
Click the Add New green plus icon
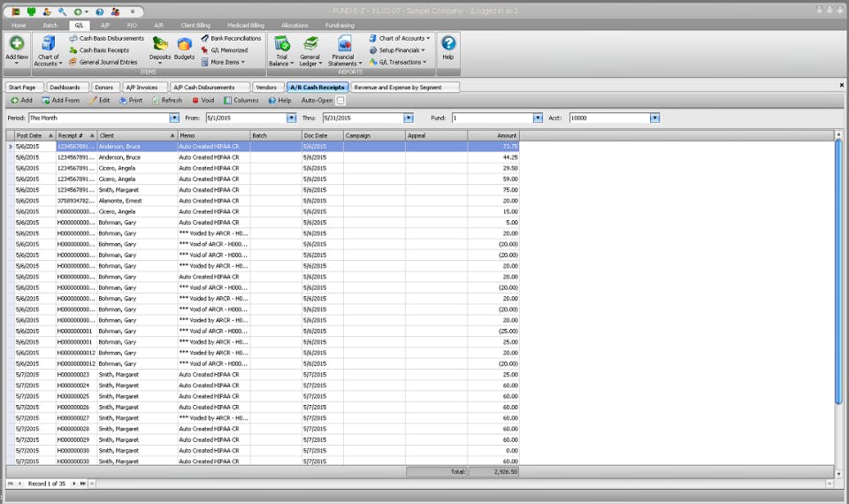click(x=17, y=43)
